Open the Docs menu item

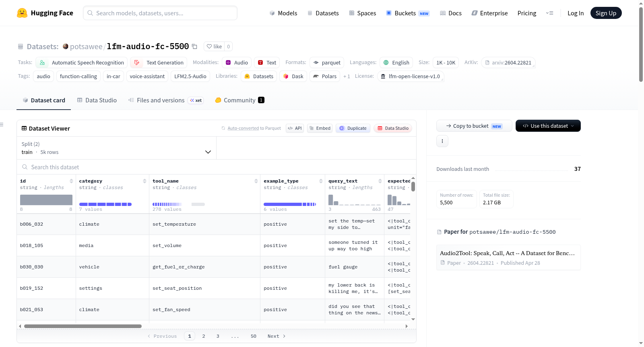coord(451,13)
